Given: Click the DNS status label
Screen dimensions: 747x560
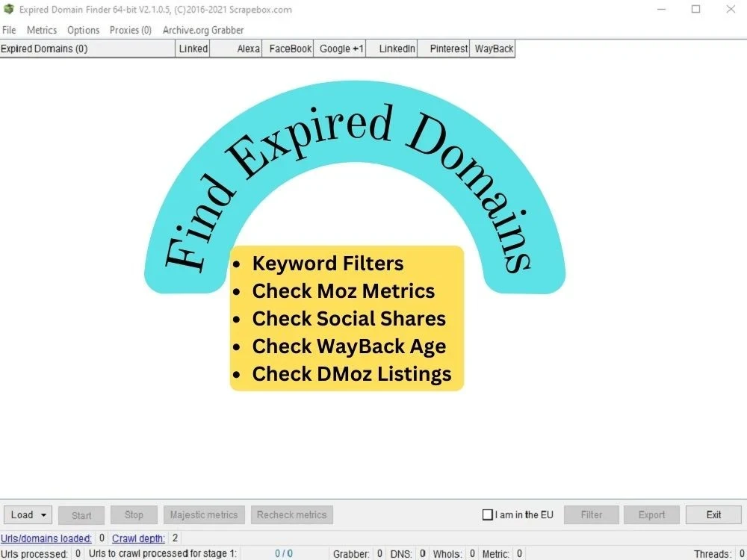Looking at the screenshot, I should 401,554.
